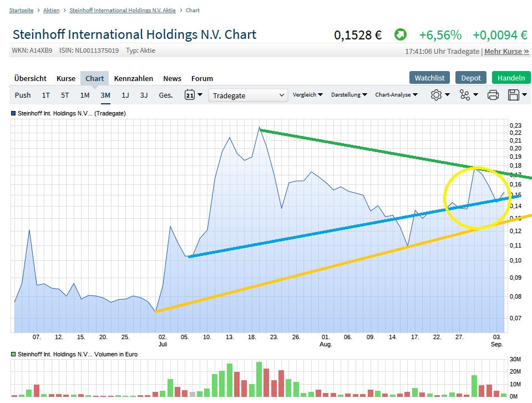The height and width of the screenshot is (403, 532).
Task: Select the 1J time range
Action: pyautogui.click(x=125, y=95)
